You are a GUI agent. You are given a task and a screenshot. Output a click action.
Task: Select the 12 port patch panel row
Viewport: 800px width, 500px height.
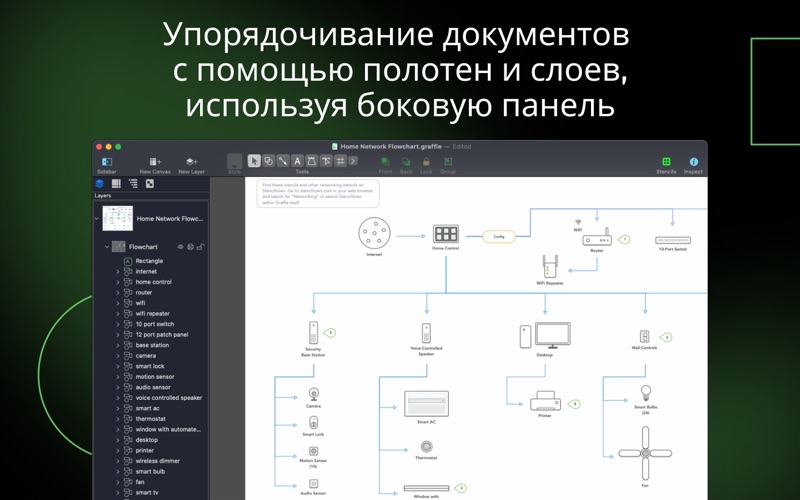click(151, 335)
